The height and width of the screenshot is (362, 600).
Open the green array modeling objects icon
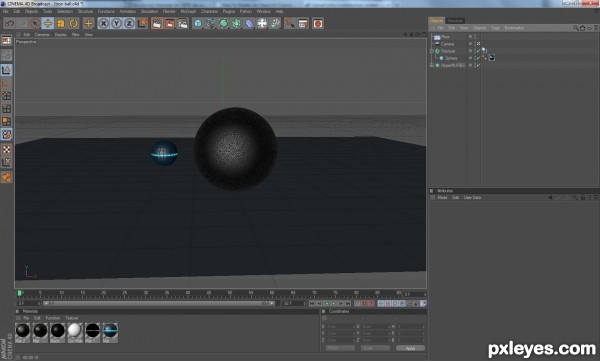point(236,24)
